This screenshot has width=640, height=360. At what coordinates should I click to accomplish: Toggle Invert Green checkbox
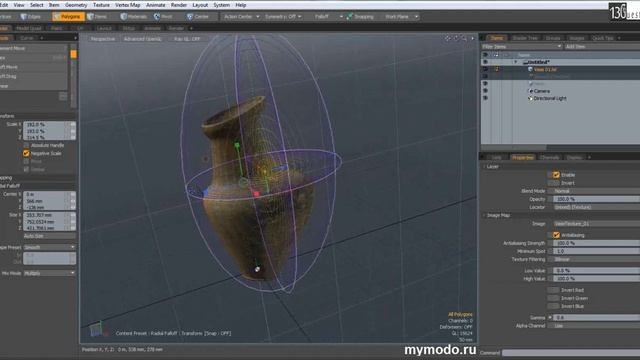553,298
